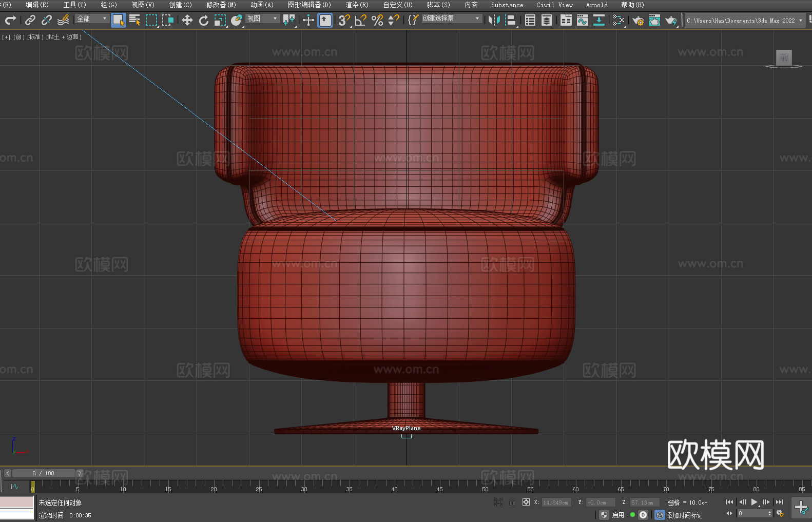Go to end frame button
Image resolution: width=812 pixels, height=522 pixels.
780,502
